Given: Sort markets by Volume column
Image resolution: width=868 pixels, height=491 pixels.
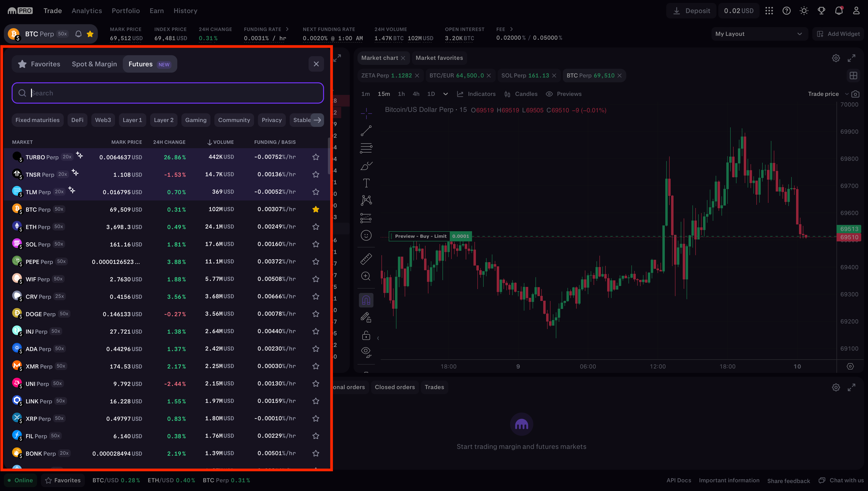Looking at the screenshot, I should click(221, 142).
